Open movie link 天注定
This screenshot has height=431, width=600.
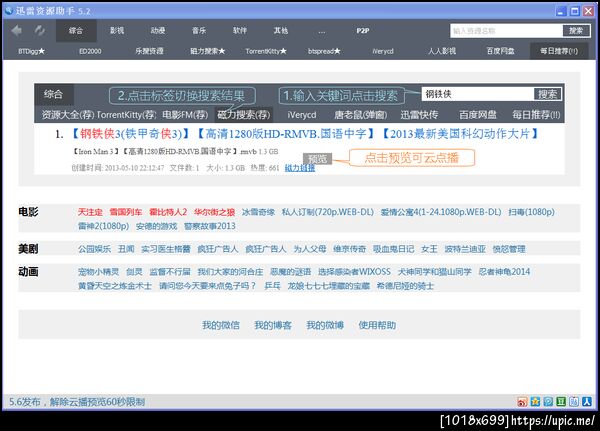coord(90,212)
